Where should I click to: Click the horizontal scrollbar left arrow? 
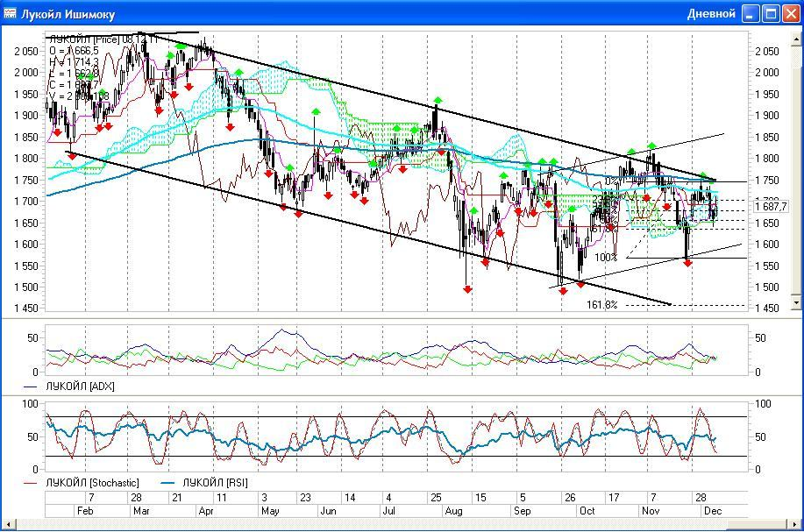pyautogui.click(x=8, y=524)
